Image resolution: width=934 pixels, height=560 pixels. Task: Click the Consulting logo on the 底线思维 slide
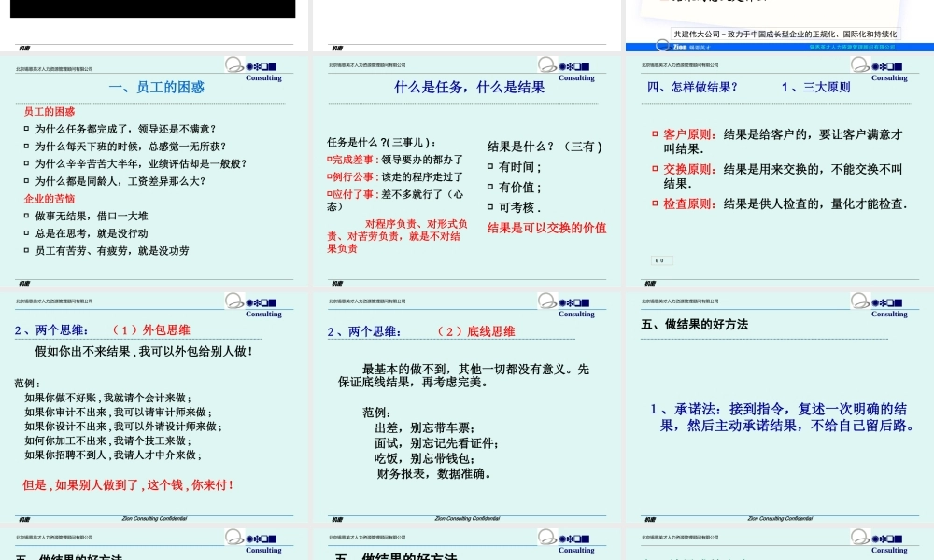pos(566,304)
